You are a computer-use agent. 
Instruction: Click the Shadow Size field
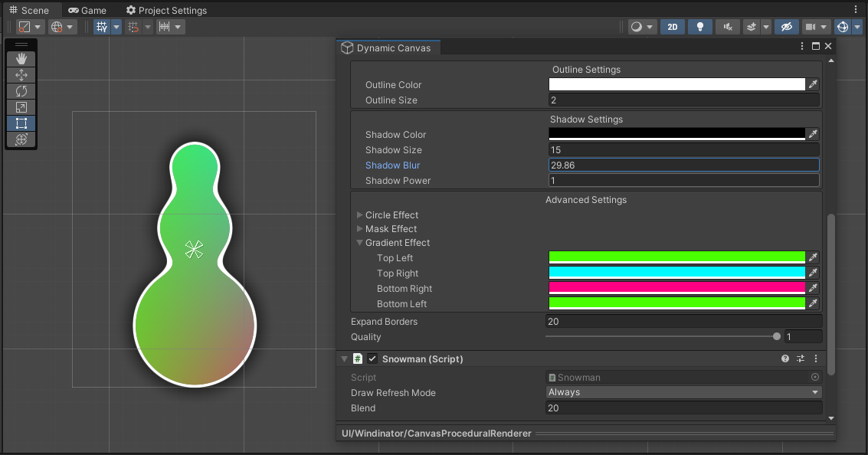683,149
